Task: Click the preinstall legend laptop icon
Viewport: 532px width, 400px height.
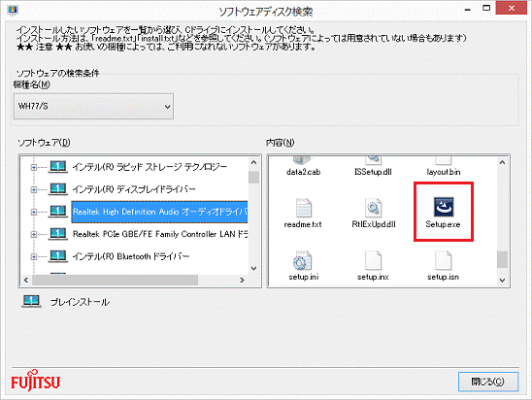Action: (31, 301)
